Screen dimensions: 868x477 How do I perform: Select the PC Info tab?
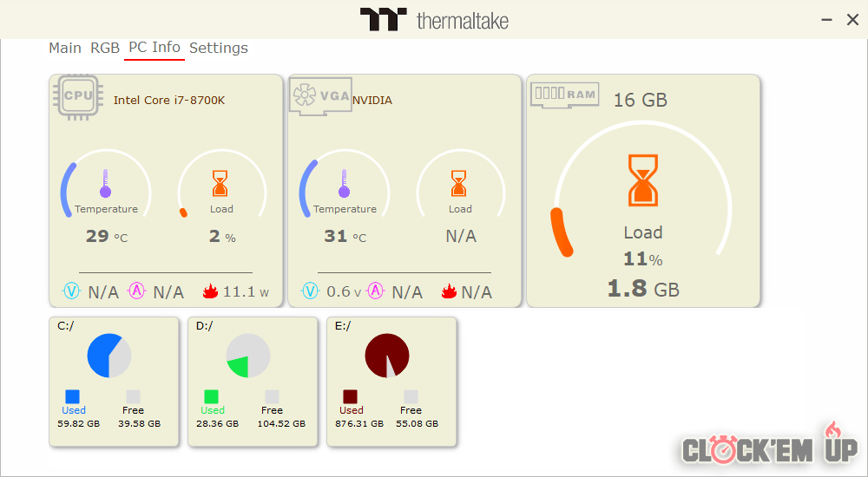pos(155,48)
